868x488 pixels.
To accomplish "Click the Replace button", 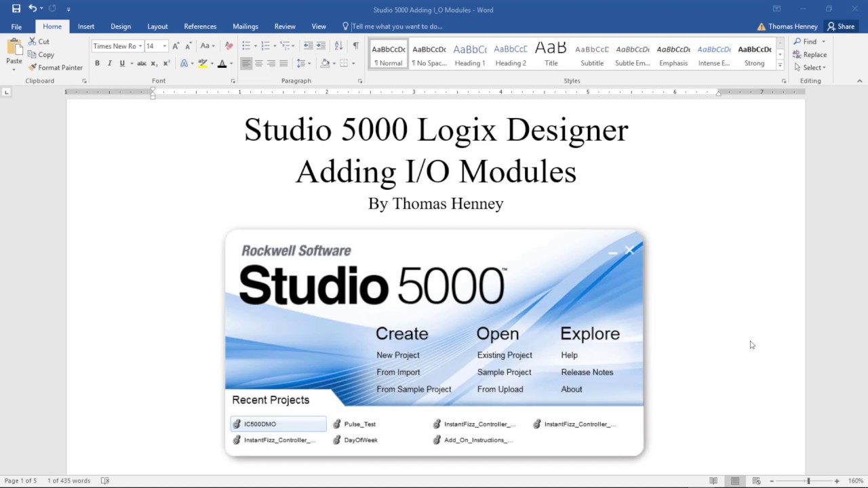I will tap(810, 54).
